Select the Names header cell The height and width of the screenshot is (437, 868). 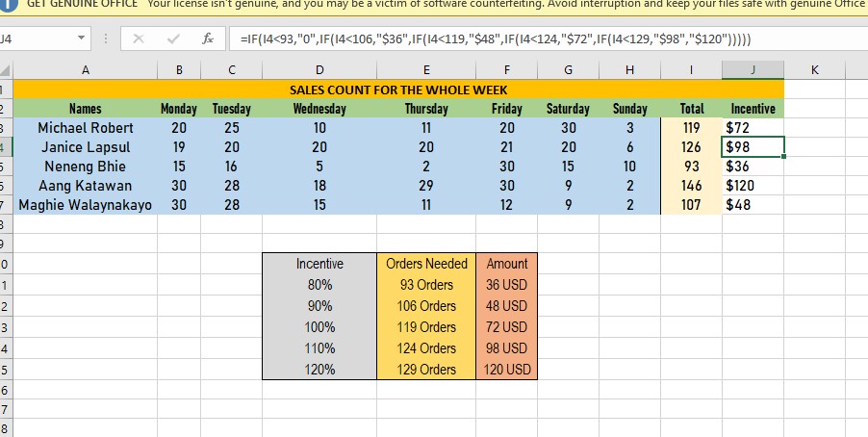tap(85, 109)
